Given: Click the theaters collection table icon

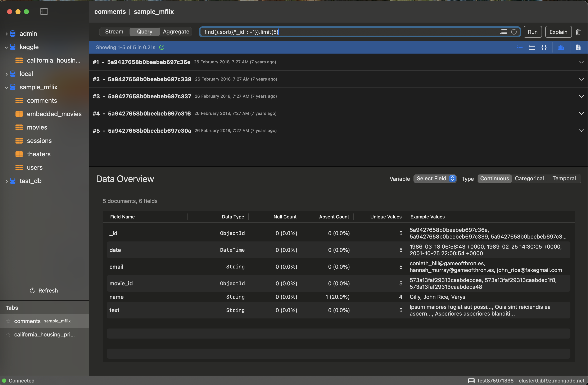Looking at the screenshot, I should [19, 154].
